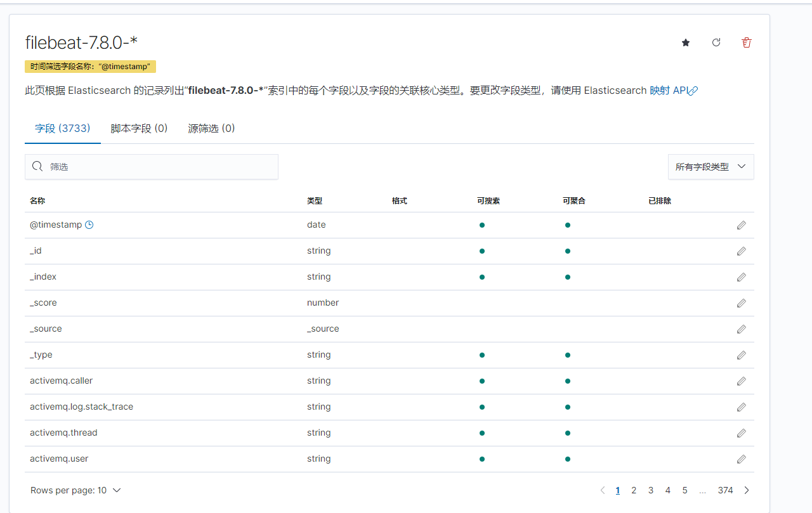
Task: Edit activemq.caller field via pencil icon
Action: pos(741,381)
